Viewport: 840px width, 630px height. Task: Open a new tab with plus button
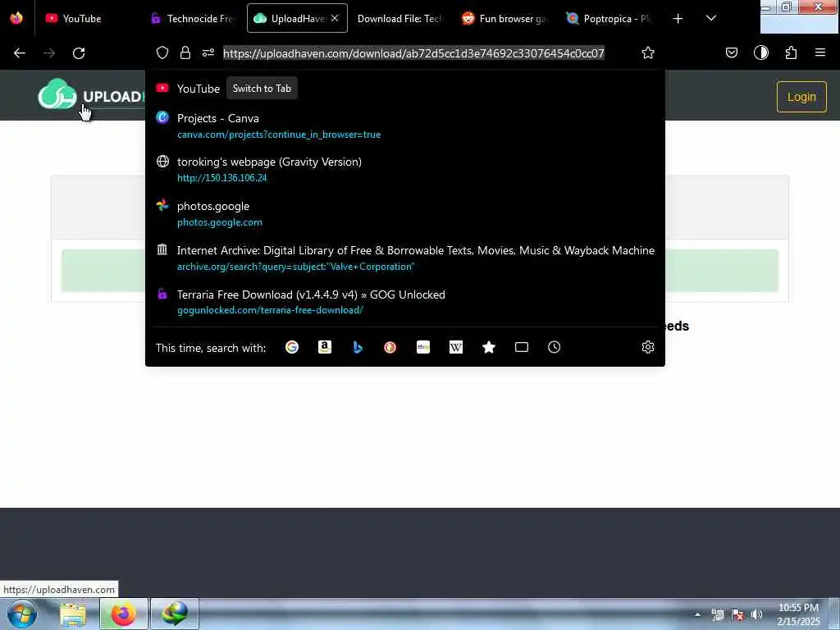click(x=678, y=19)
